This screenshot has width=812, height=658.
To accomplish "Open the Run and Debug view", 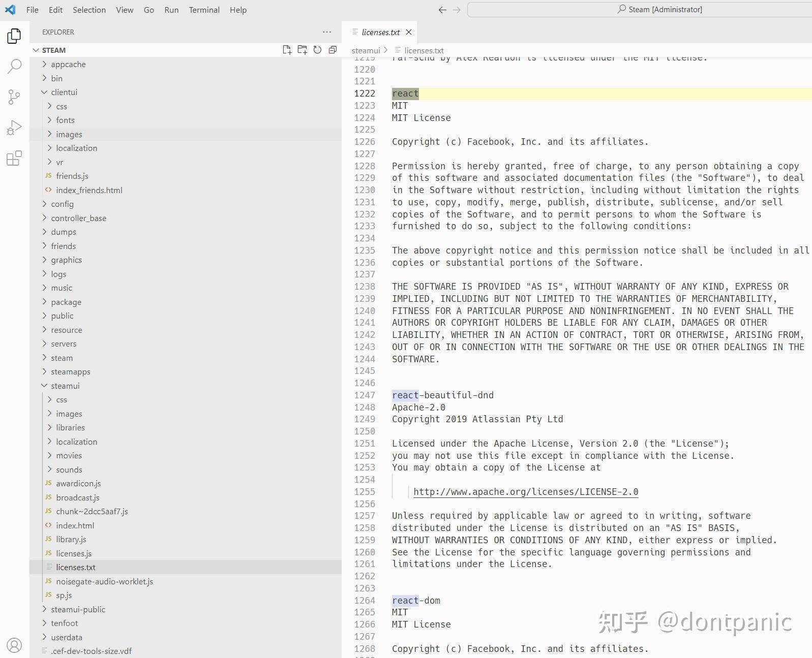I will 14,128.
